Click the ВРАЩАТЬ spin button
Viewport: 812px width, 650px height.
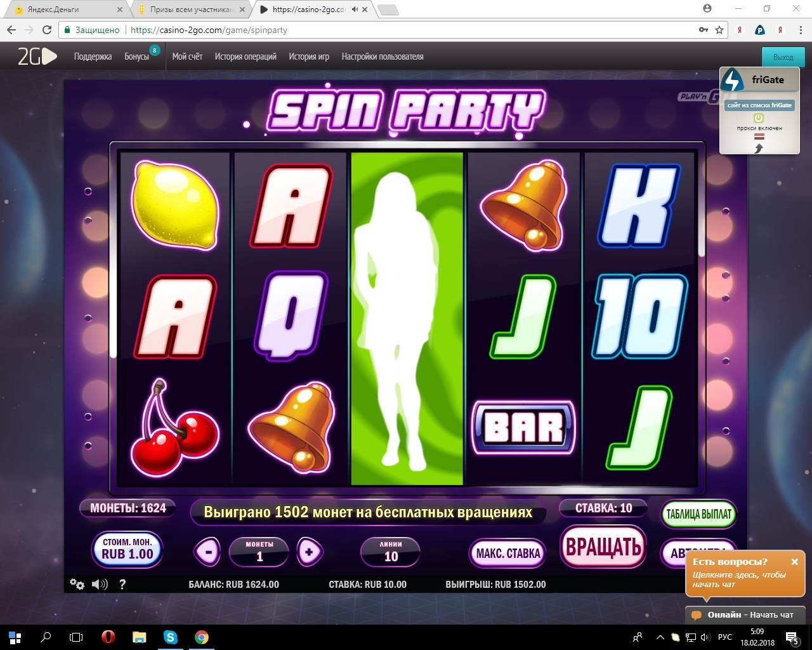coord(603,547)
